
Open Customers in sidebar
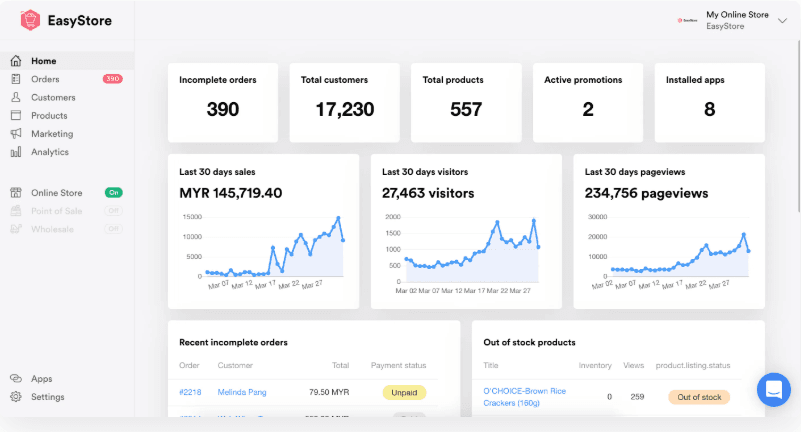coord(67,97)
